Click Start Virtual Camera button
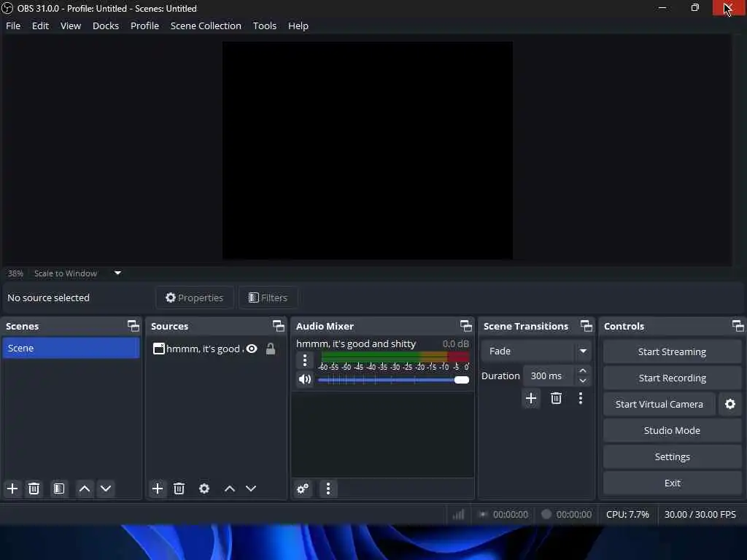 (x=659, y=404)
